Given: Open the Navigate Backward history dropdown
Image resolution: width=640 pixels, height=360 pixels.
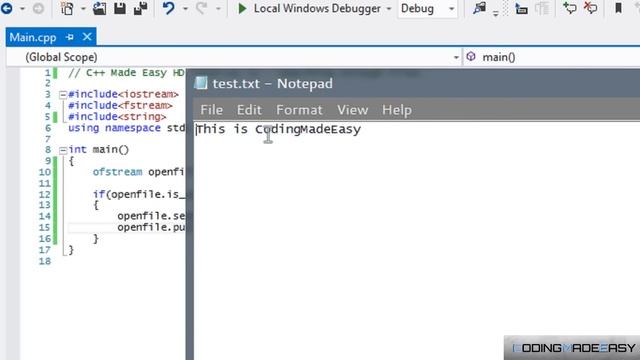Looking at the screenshot, I should tap(22, 9).
